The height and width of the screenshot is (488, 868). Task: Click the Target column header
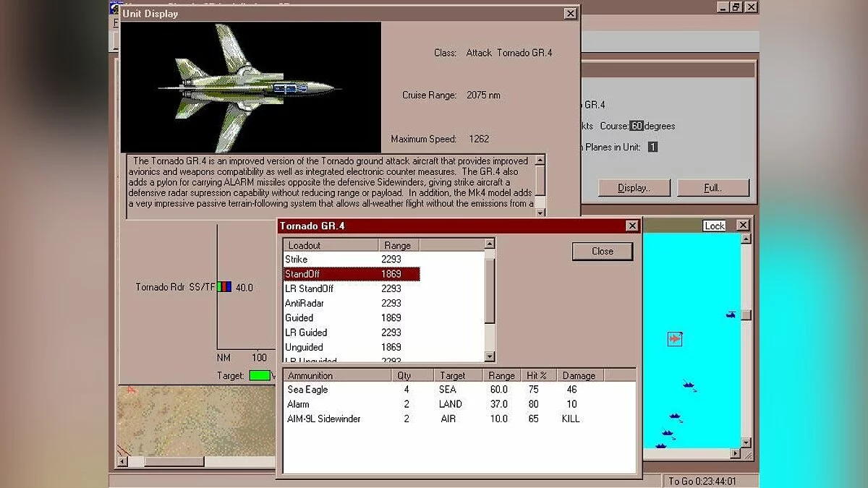[x=459, y=375]
